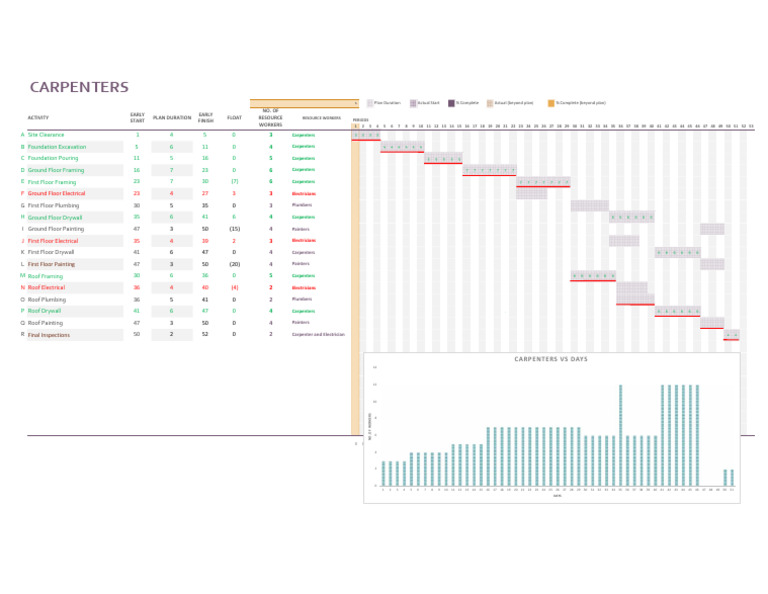Select the Roof Framing activity
This screenshot has width=768, height=594.
[x=45, y=276]
